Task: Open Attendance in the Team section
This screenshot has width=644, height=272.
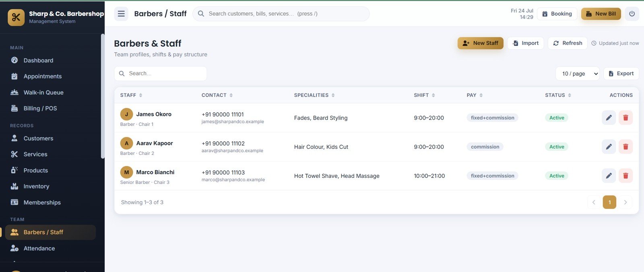Action: (50, 248)
